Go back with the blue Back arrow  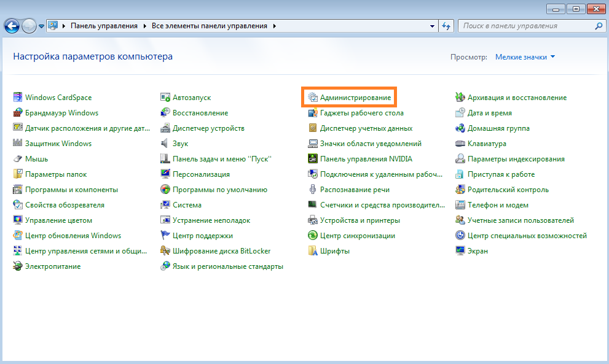pyautogui.click(x=12, y=26)
